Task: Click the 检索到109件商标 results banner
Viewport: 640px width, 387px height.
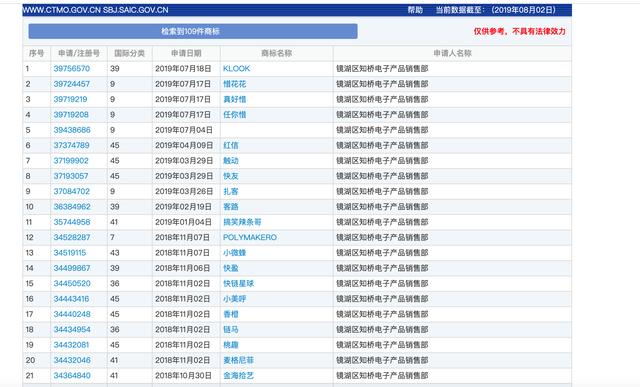Action: click(x=193, y=31)
